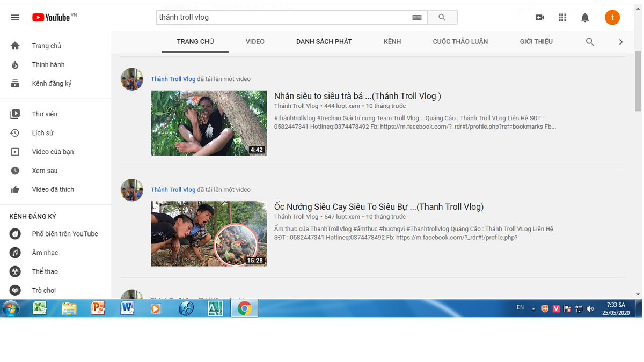
Task: Open the Thánh Troll Vlog channel link
Action: pyautogui.click(x=173, y=78)
